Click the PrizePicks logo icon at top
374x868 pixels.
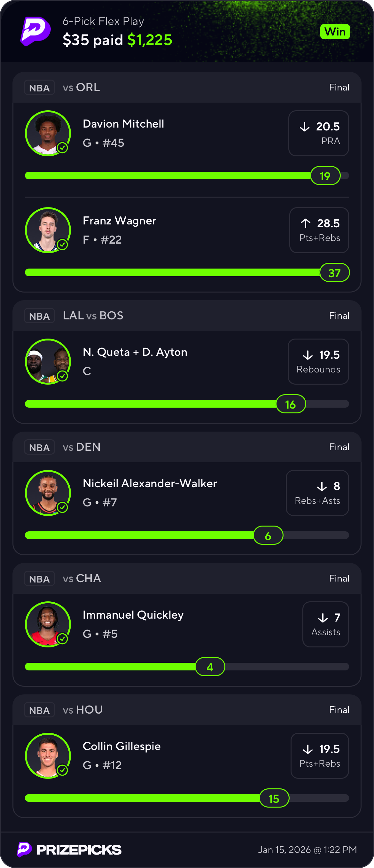click(x=35, y=31)
